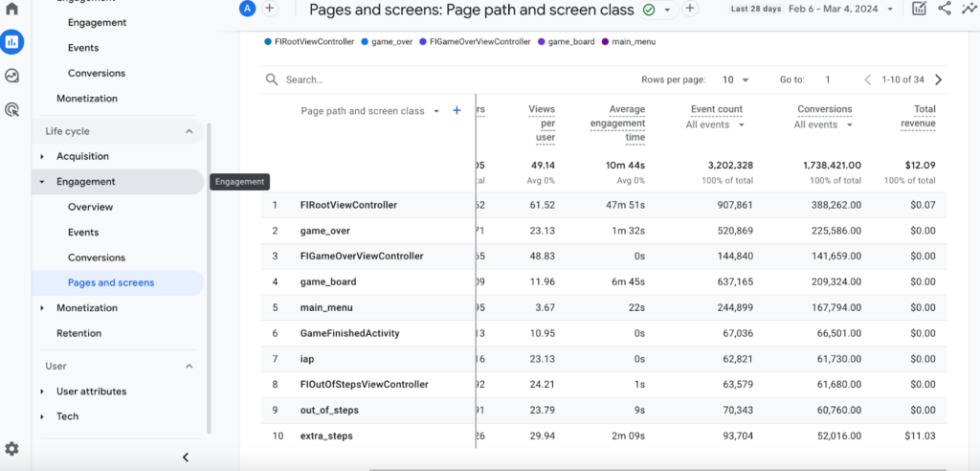The image size is (980, 471).
Task: Open Conversions All events dropdown
Action: coord(823,124)
